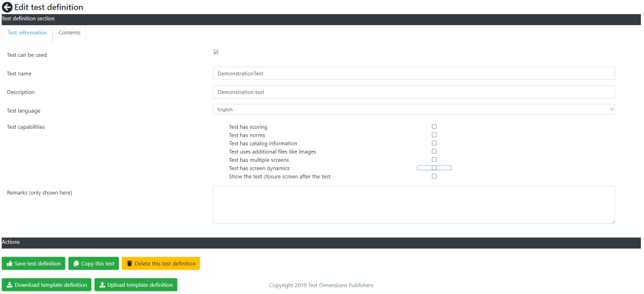Click the back arrow icon

tap(7, 7)
